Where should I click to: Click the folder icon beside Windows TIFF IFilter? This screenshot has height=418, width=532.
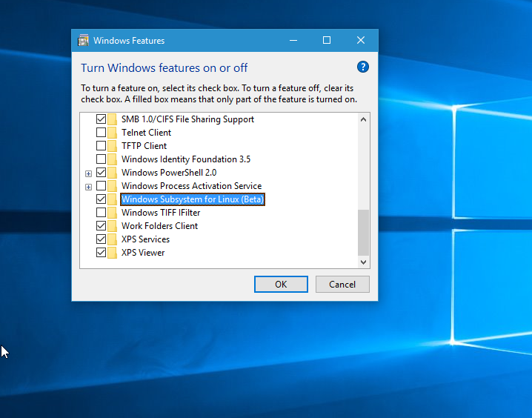113,213
